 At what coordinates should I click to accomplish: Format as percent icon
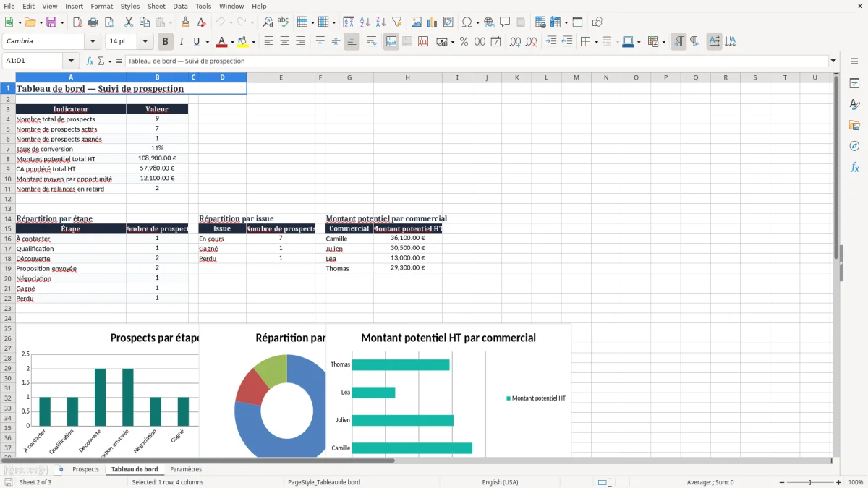click(x=464, y=42)
